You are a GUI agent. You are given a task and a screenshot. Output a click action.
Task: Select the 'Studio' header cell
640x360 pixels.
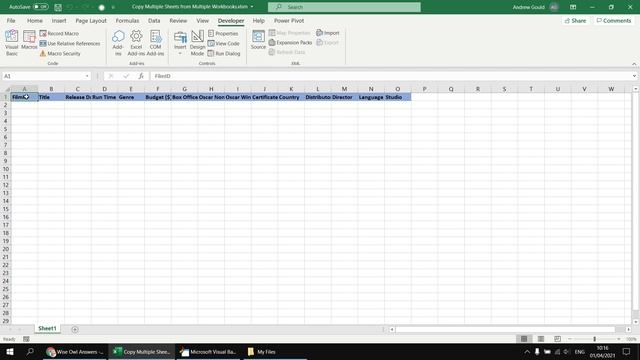398,97
